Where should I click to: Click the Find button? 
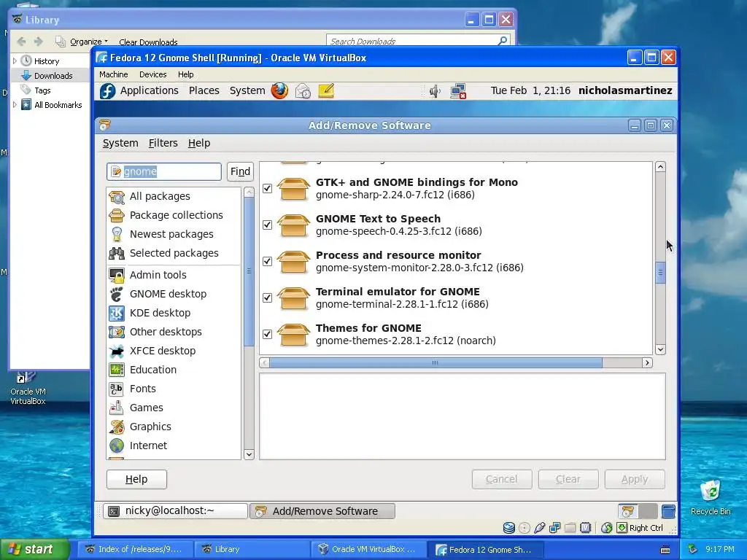(240, 171)
